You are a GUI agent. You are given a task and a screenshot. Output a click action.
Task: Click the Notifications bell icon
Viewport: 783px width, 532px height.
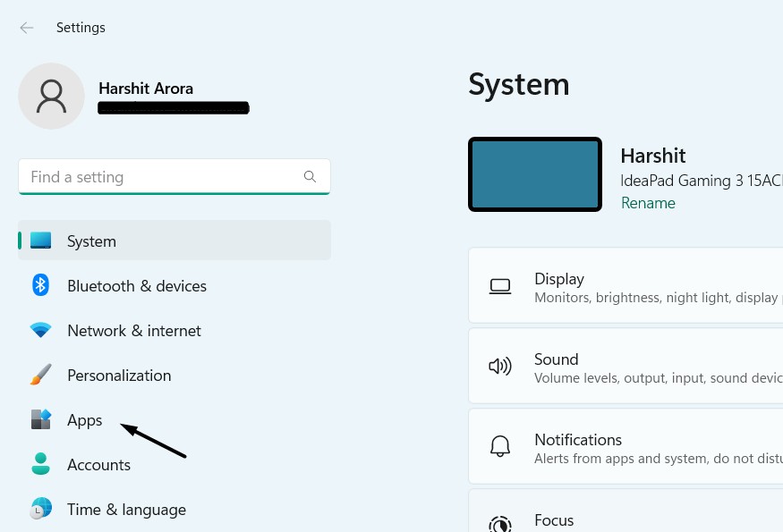click(500, 447)
